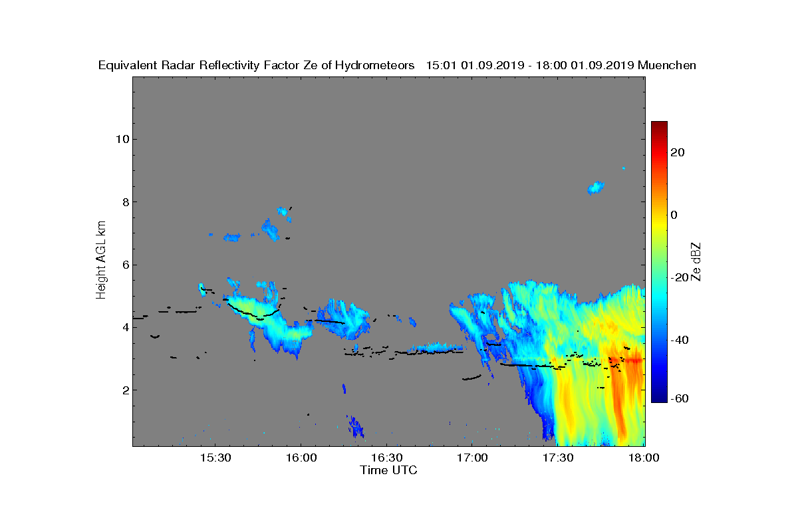Click the plot title 'Equivalent Radar Reflectivity Factor'

click(199, 65)
